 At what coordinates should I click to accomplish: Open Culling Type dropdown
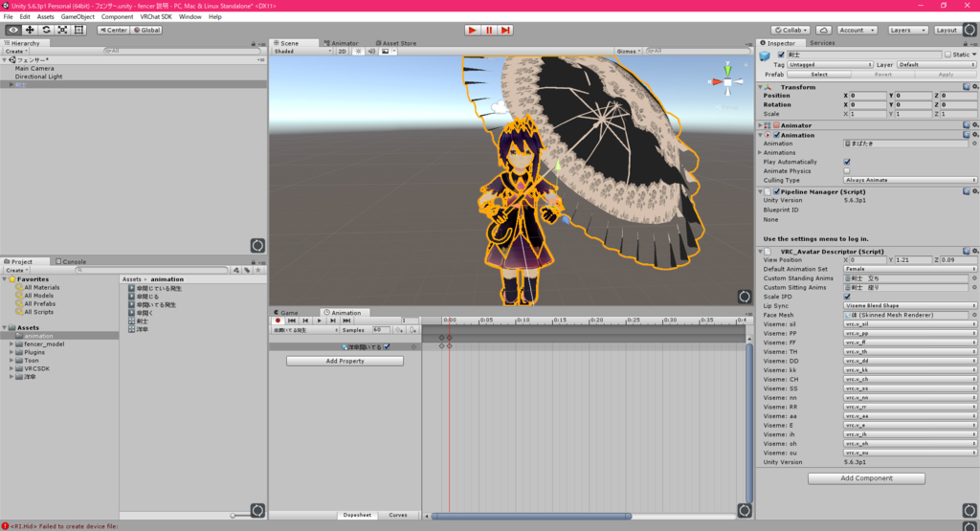coord(910,180)
